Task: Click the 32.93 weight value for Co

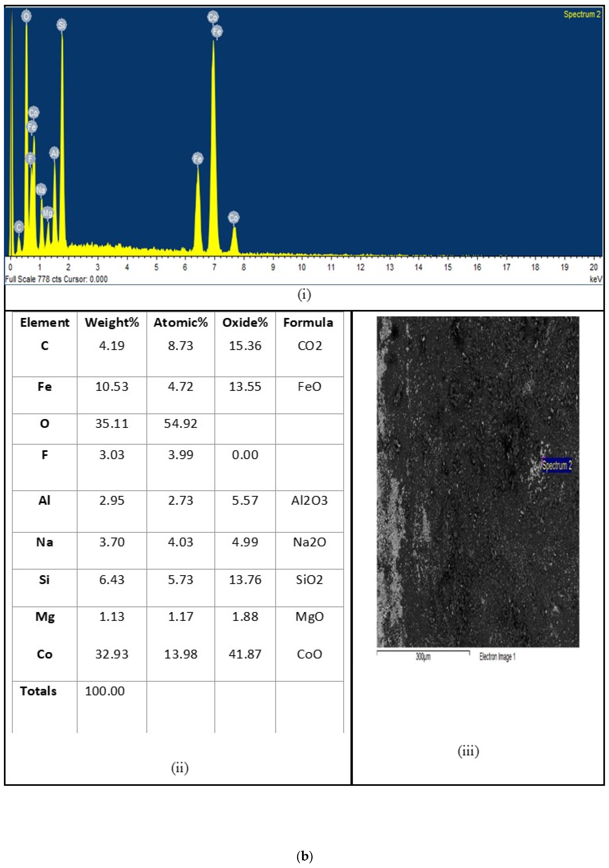Action: point(112,654)
